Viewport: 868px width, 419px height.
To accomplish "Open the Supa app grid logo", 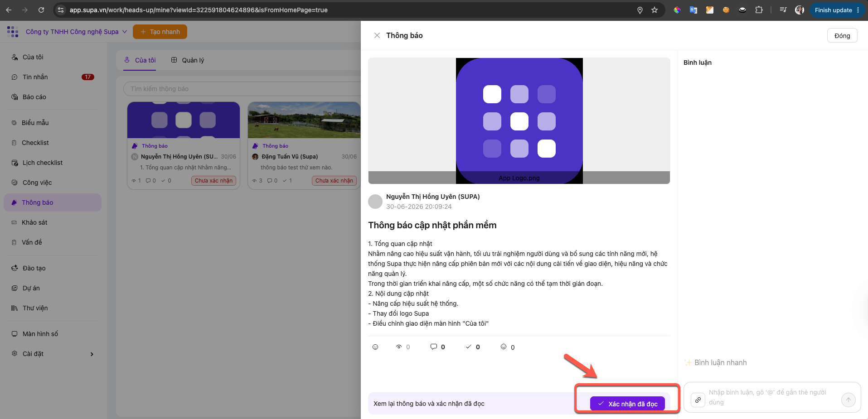I will tap(13, 32).
